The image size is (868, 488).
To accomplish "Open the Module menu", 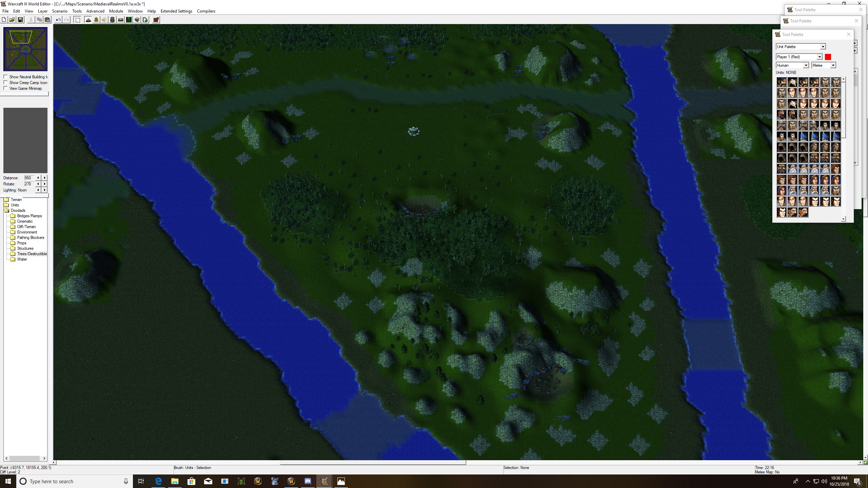I will (x=116, y=11).
